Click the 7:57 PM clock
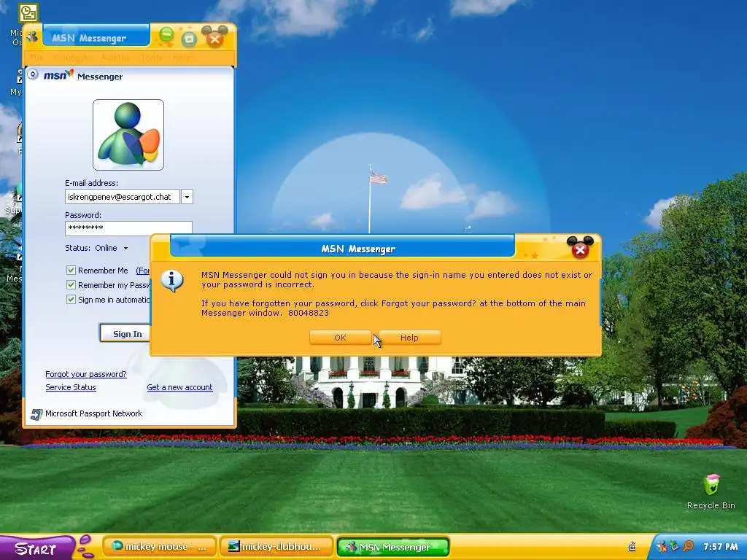The height and width of the screenshot is (560, 747). [720, 547]
